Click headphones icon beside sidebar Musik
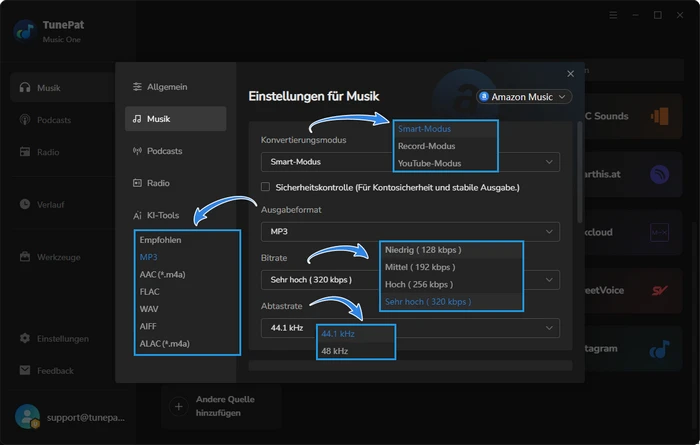Screen dimensions: 700x445 (x=25, y=87)
